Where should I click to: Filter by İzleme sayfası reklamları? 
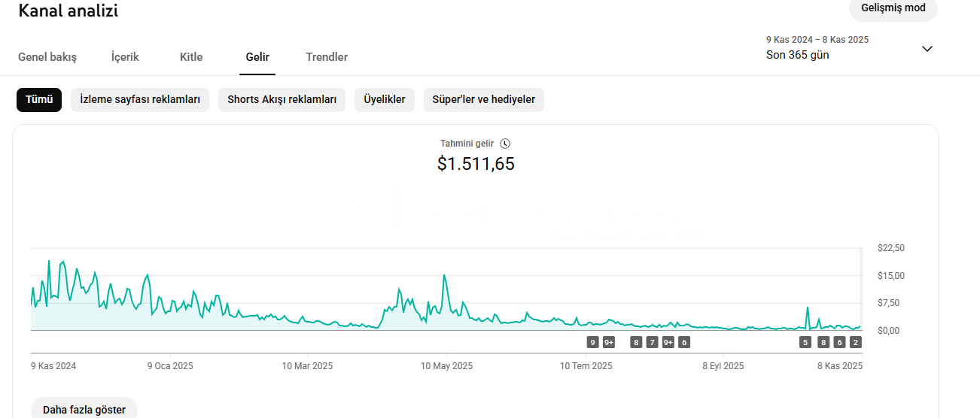point(140,100)
